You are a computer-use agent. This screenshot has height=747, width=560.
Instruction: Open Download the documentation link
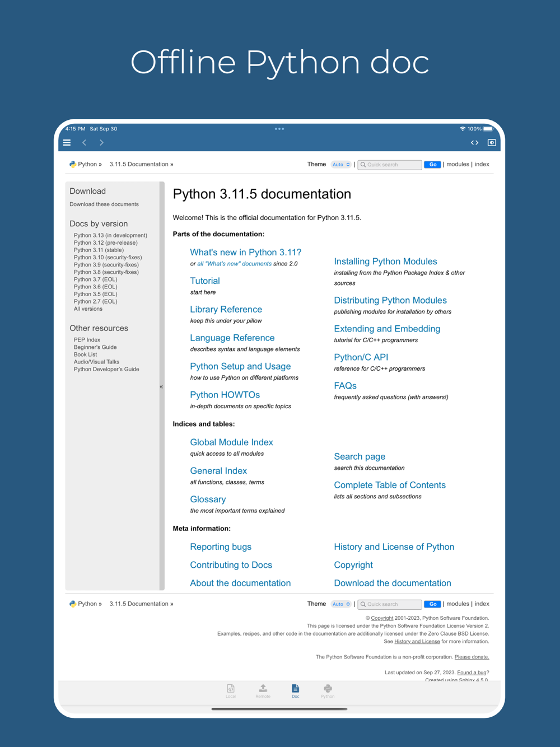click(x=393, y=583)
